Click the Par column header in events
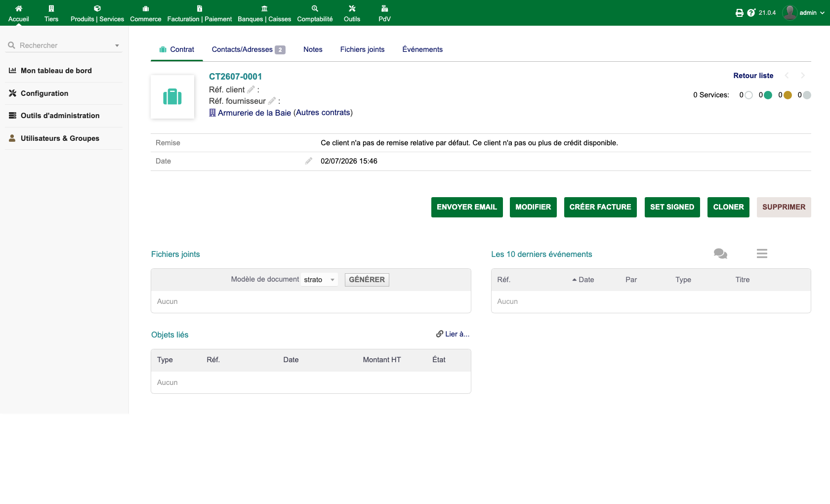 tap(631, 280)
